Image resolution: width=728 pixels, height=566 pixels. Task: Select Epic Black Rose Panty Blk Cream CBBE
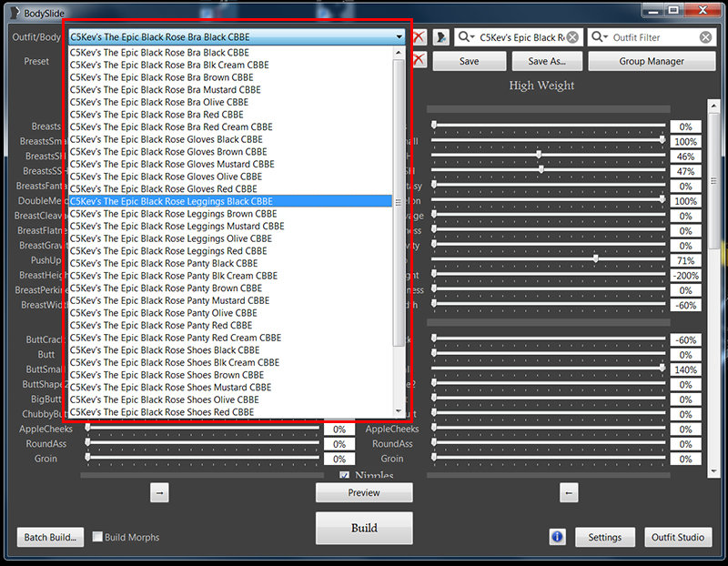(x=230, y=276)
